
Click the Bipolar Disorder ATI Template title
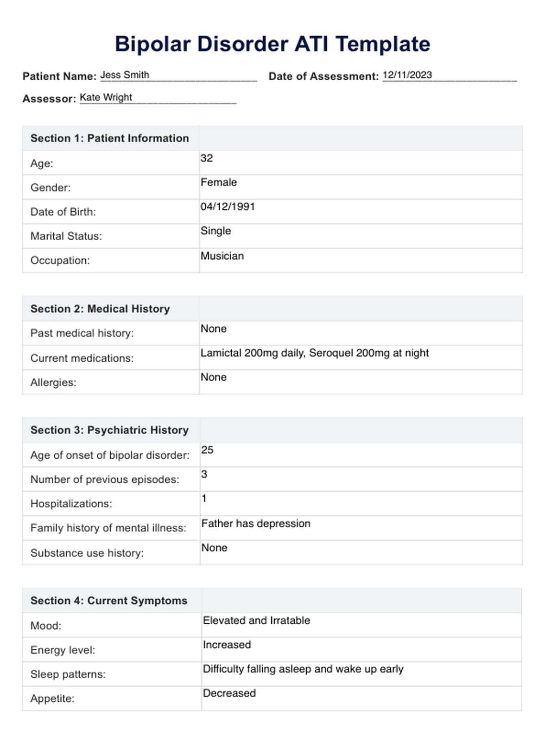pyautogui.click(x=272, y=44)
